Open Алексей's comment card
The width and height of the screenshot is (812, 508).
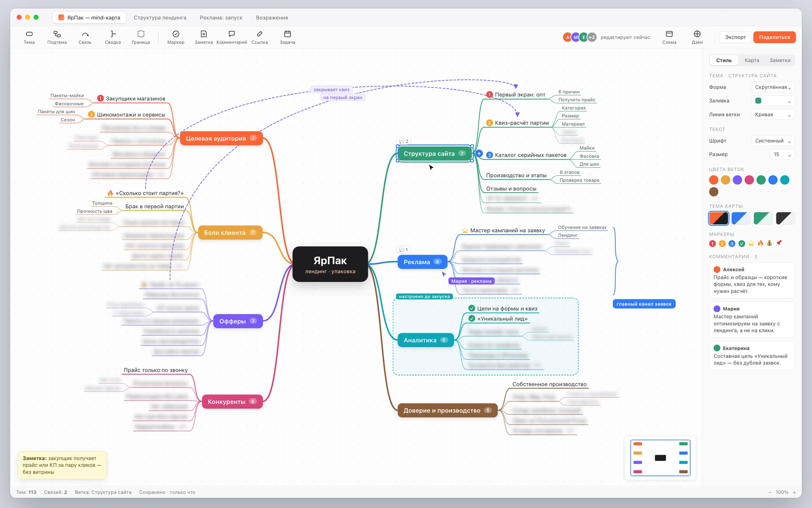[x=752, y=280]
